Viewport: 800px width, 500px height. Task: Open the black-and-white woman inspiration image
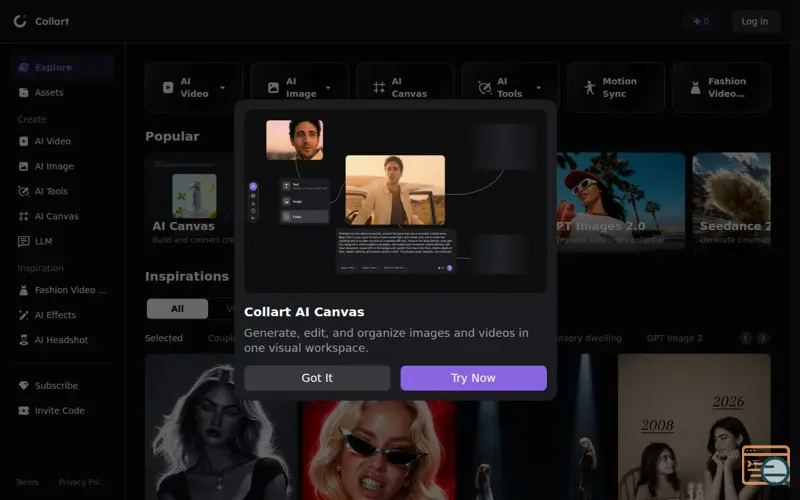(x=221, y=427)
